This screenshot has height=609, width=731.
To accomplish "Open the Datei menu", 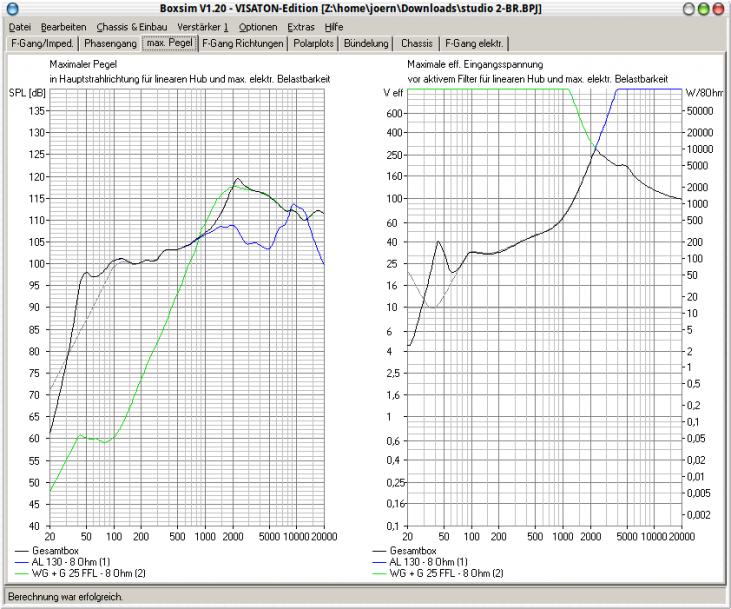I will [x=20, y=26].
